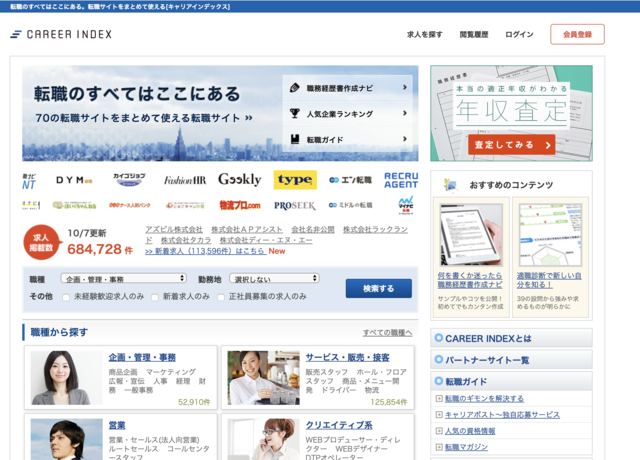
Task: Open the クリエイティブ系 category link
Action: coord(339,425)
